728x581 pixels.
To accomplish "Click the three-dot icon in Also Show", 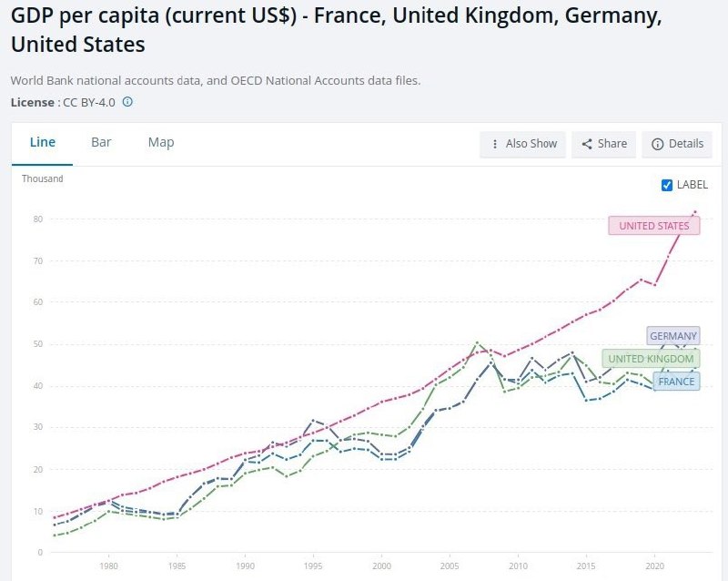I will coord(495,144).
